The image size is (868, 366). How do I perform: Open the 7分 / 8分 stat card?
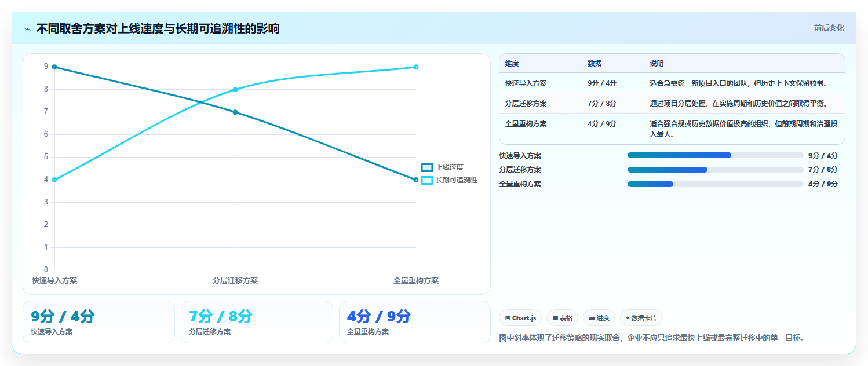[x=257, y=322]
